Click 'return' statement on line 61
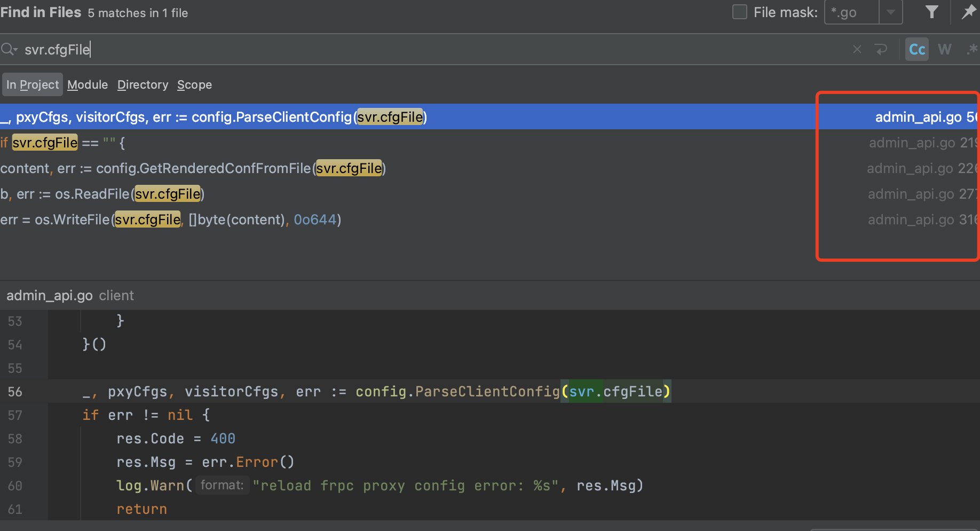 [x=141, y=509]
